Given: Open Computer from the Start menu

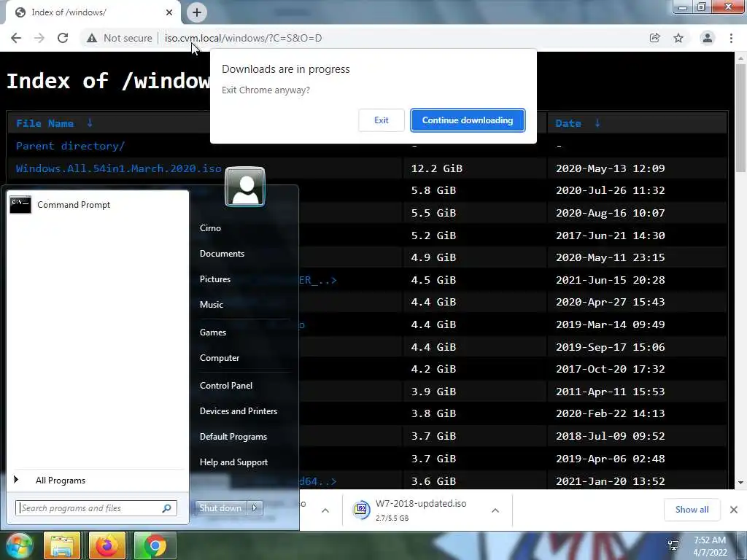Looking at the screenshot, I should pos(220,358).
